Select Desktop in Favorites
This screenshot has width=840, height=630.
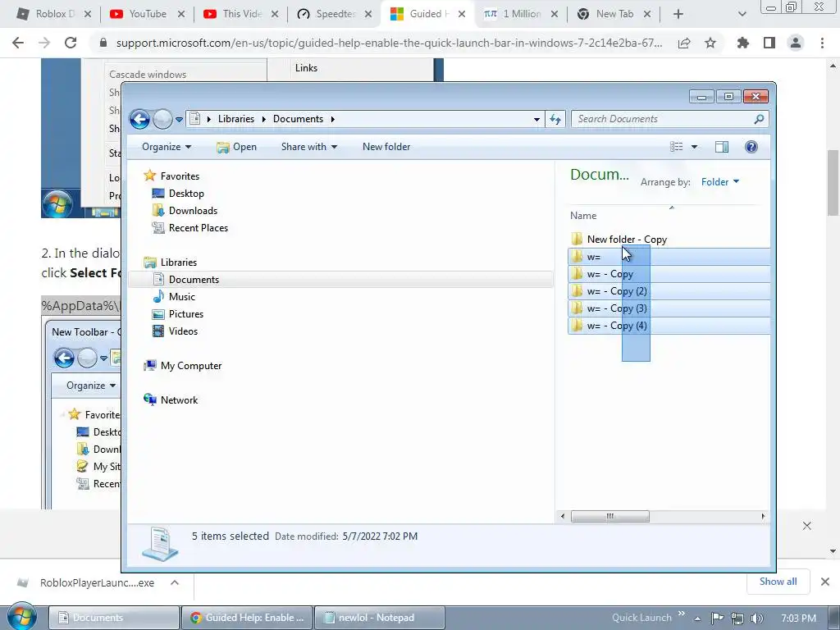[x=178, y=194]
